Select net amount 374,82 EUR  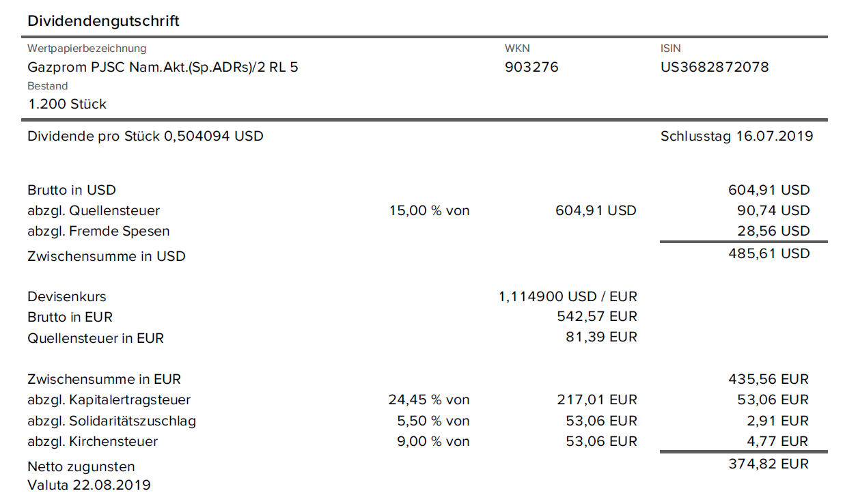click(x=769, y=464)
